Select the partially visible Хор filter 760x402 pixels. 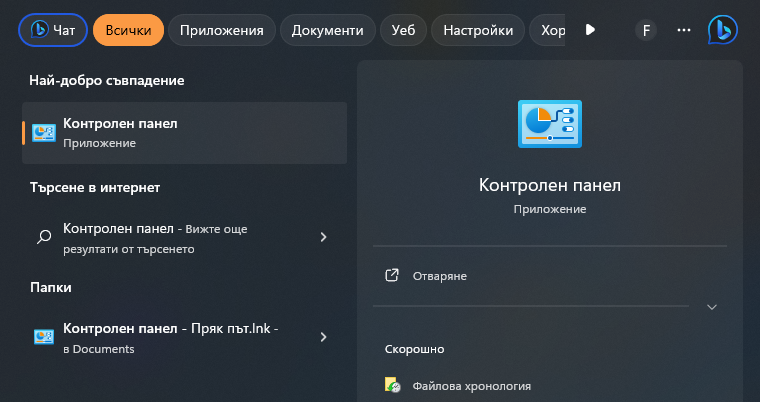pyautogui.click(x=548, y=30)
